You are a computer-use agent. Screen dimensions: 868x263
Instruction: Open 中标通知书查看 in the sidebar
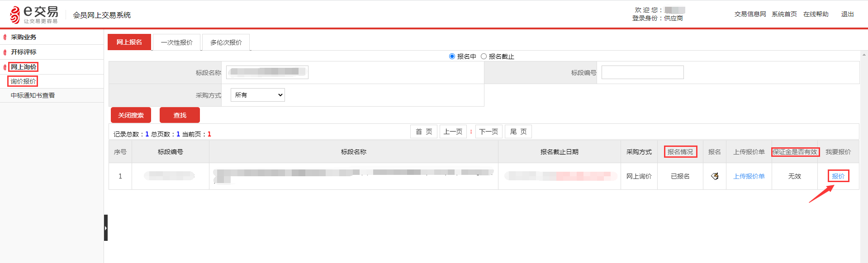coord(33,95)
